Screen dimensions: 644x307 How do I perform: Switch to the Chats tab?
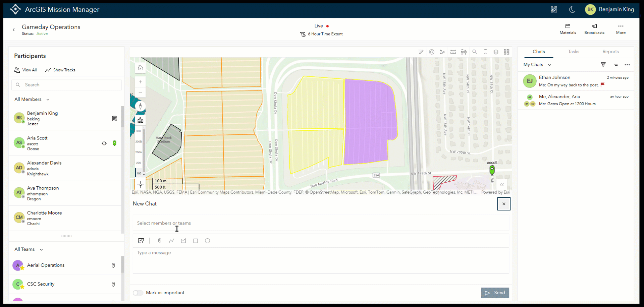pos(539,52)
